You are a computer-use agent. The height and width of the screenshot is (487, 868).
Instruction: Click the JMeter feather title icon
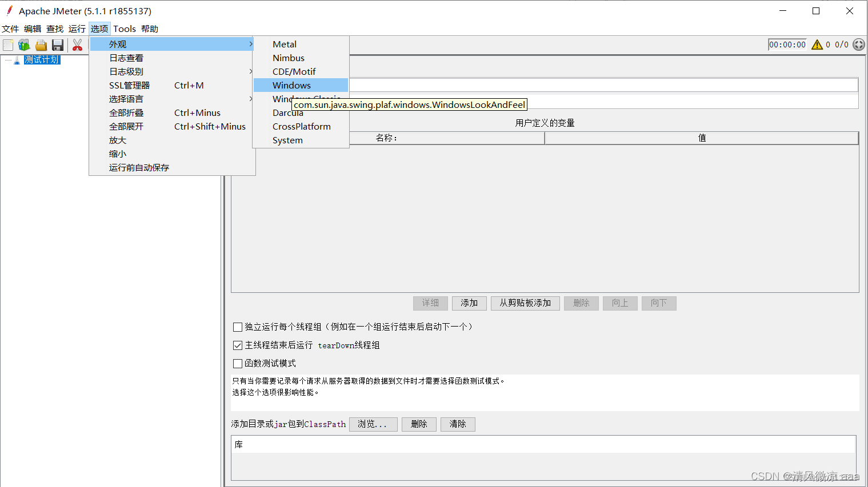click(9, 10)
